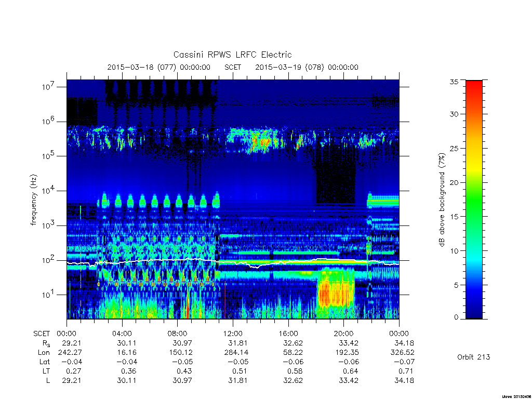This screenshot has height=399, width=532.
Task: Click the colorbar tick value "35"
Action: [x=454, y=82]
